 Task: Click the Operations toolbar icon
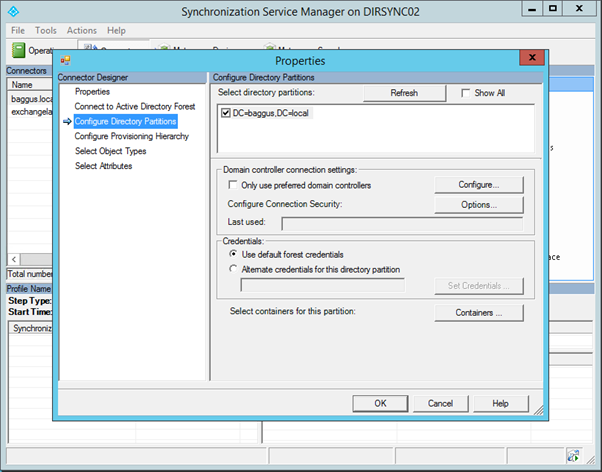click(19, 50)
